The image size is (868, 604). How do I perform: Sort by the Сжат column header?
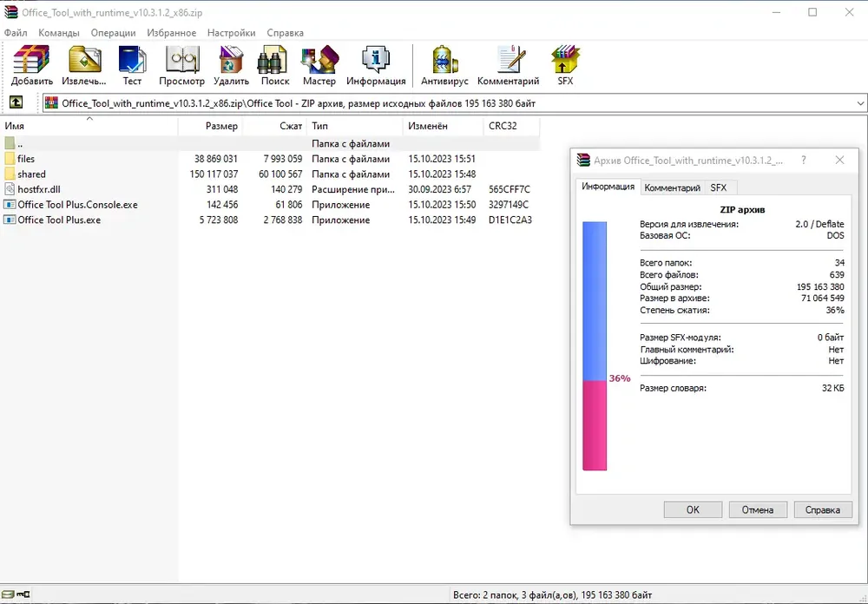click(x=275, y=126)
